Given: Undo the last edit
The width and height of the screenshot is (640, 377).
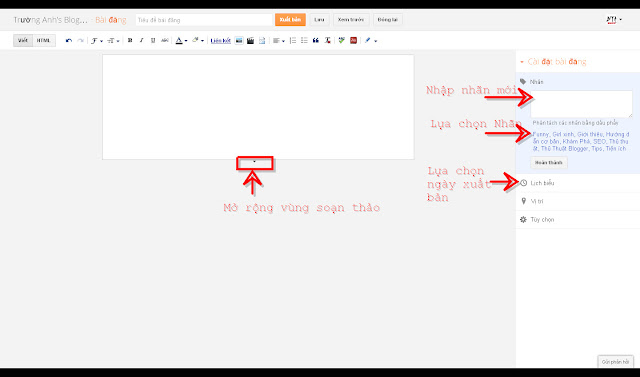Looking at the screenshot, I should tap(69, 41).
